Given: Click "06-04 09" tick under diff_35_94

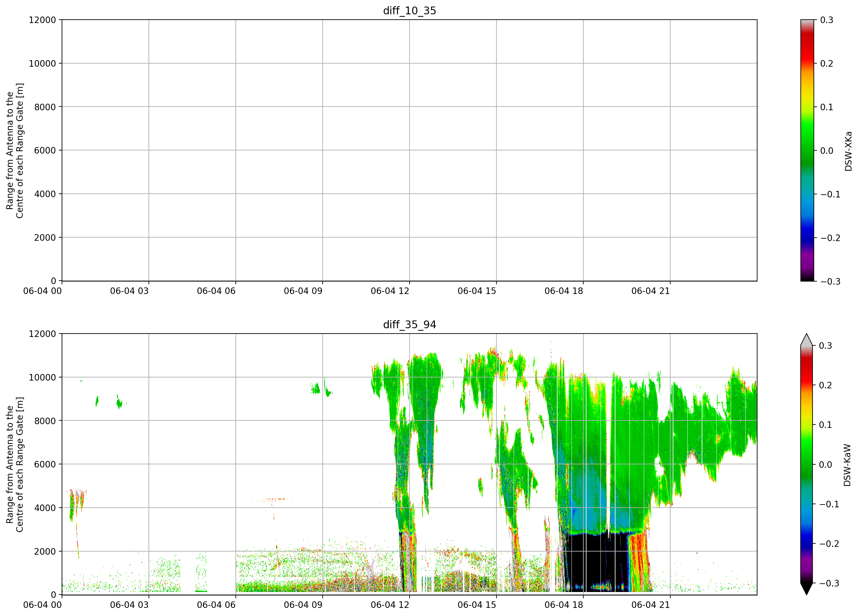Looking at the screenshot, I should pyautogui.click(x=303, y=605).
